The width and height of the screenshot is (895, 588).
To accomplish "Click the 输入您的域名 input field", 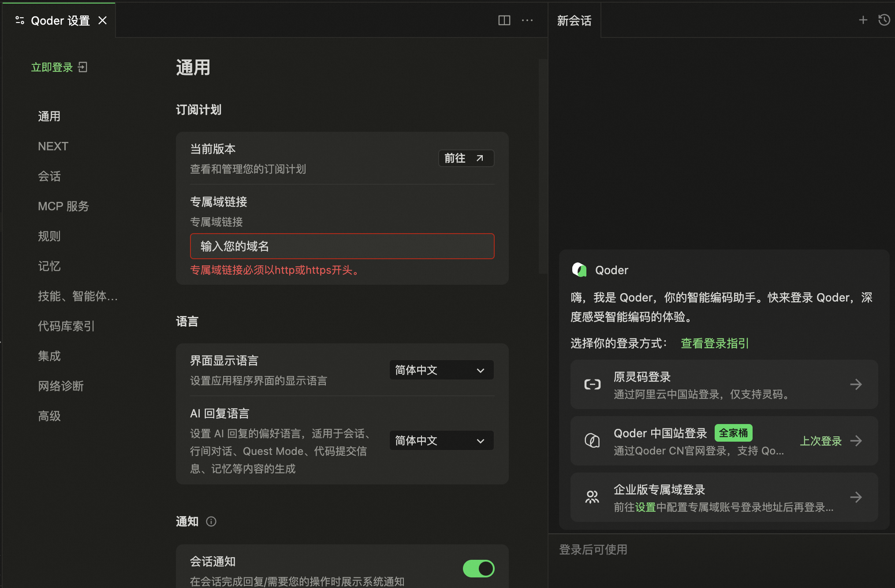I will (x=342, y=246).
